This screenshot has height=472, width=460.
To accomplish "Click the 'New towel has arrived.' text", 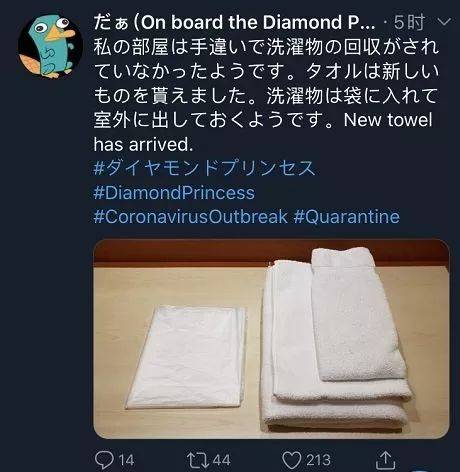I will coord(263,132).
